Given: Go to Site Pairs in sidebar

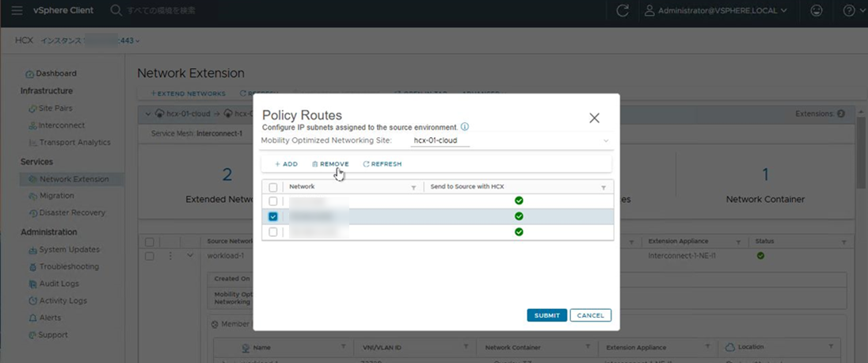Looking at the screenshot, I should click(x=51, y=108).
